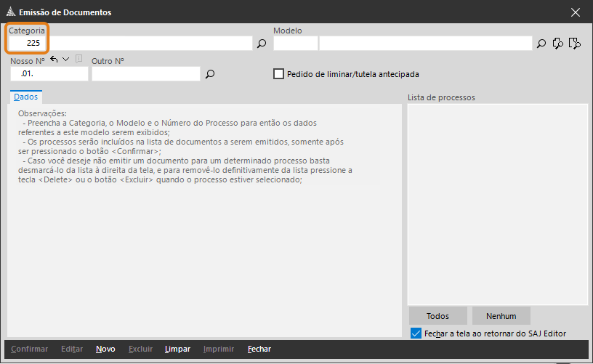Focus the Categoria code field showing 225
This screenshot has width=593, height=364.
pyautogui.click(x=27, y=43)
